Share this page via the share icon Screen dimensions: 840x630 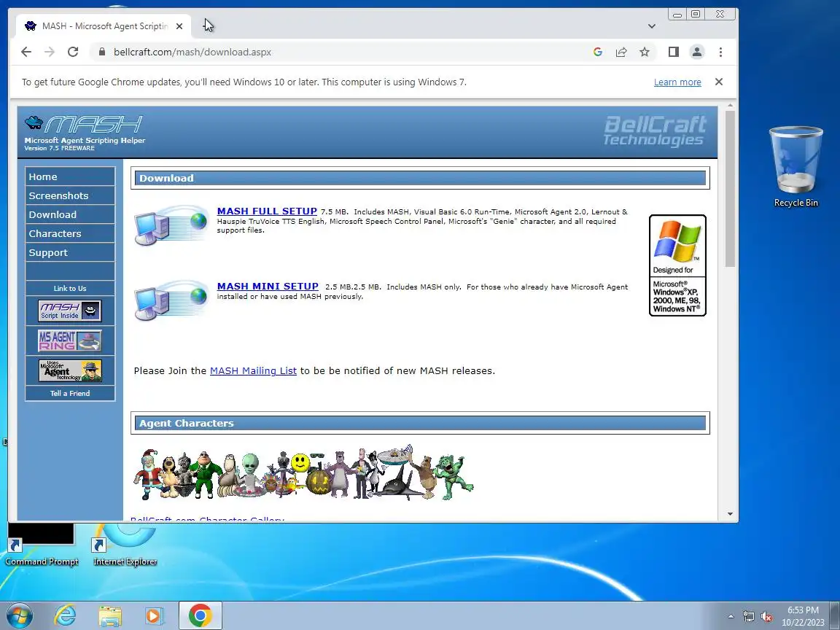click(x=621, y=52)
